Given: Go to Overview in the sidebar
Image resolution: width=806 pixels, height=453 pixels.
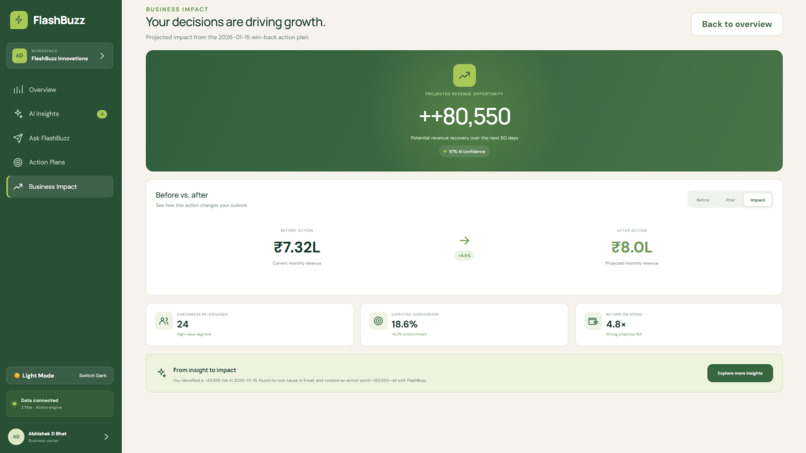Looking at the screenshot, I should coord(60,89).
